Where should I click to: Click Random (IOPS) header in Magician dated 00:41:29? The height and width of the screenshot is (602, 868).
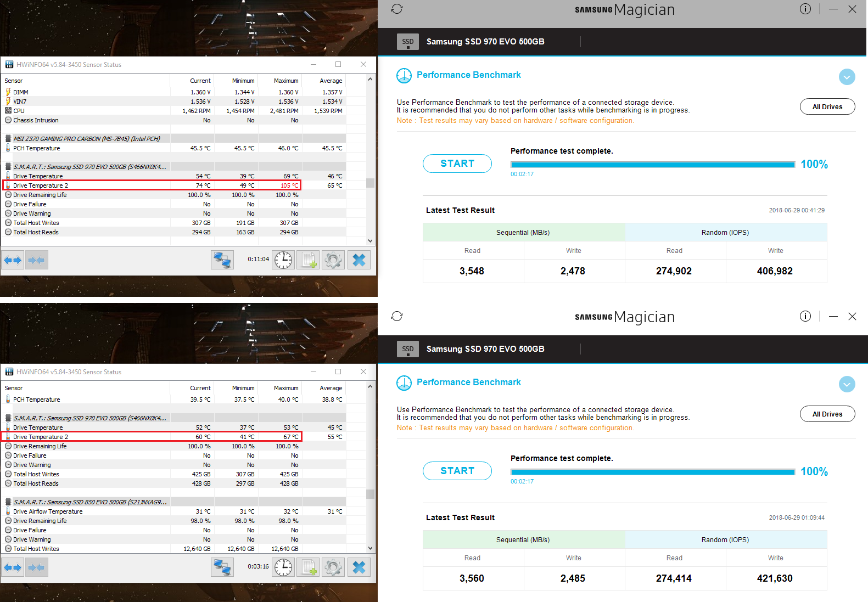[x=725, y=233]
